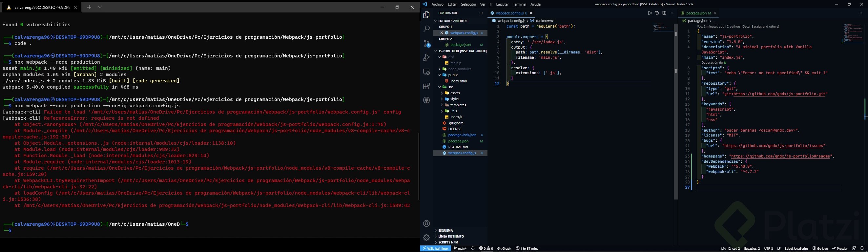Split the editor to the right
Image resolution: width=868 pixels, height=252 pixels.
click(664, 13)
